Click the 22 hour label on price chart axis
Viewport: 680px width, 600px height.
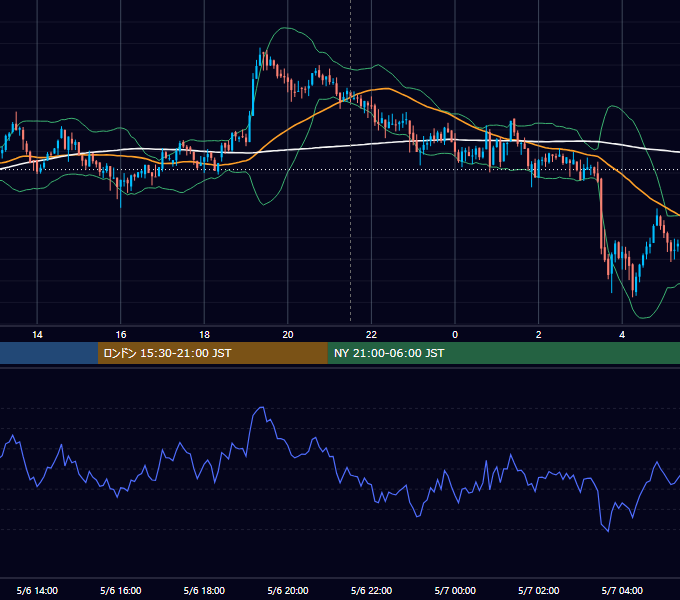pyautogui.click(x=371, y=335)
